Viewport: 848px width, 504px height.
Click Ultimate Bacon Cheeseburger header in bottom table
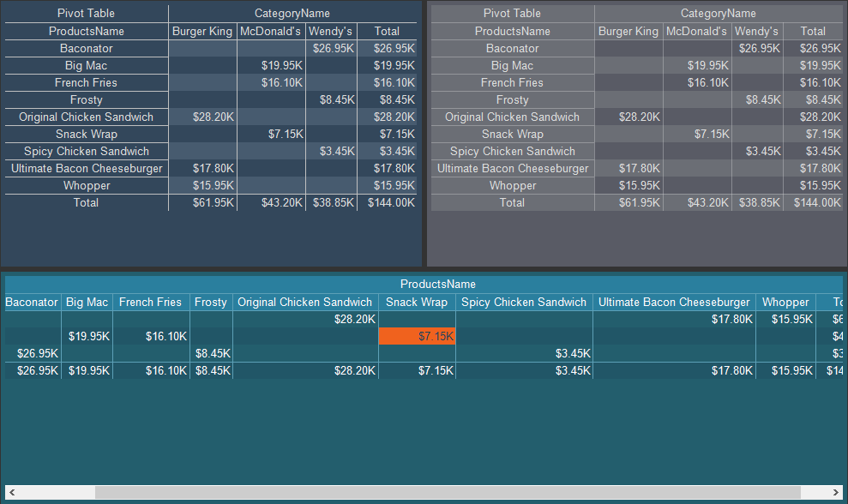click(674, 302)
